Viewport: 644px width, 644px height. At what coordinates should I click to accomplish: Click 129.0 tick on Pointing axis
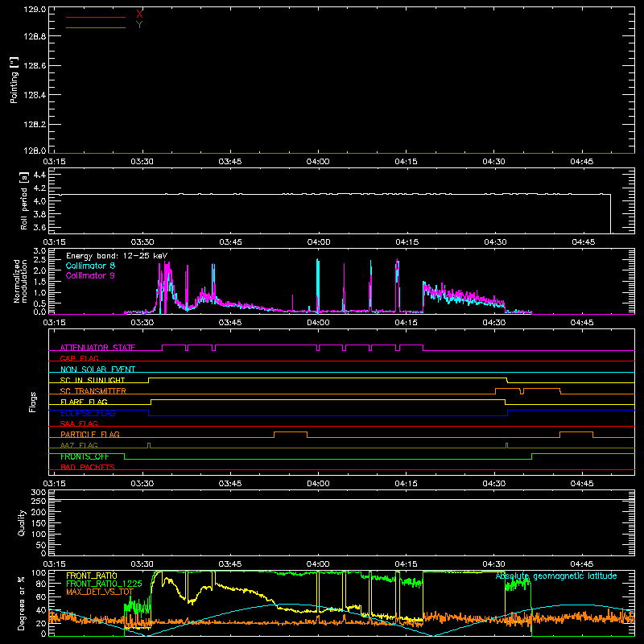pos(35,10)
